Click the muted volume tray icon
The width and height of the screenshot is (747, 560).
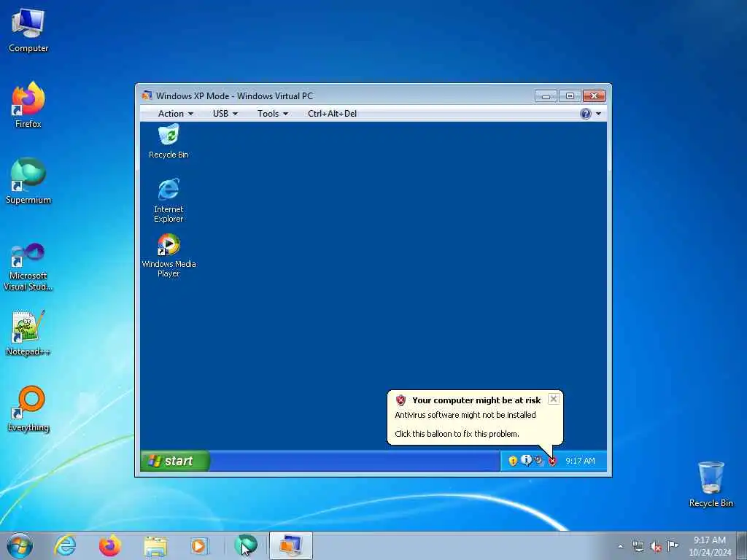[x=656, y=547]
